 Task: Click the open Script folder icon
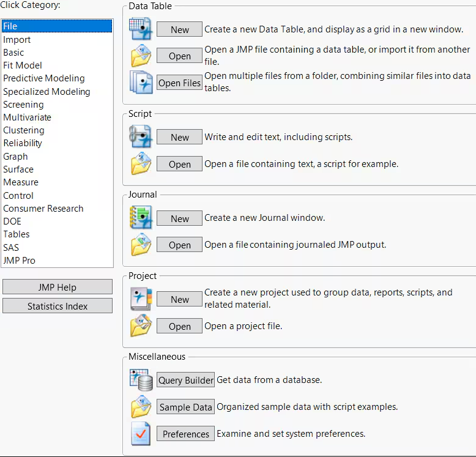click(x=141, y=163)
